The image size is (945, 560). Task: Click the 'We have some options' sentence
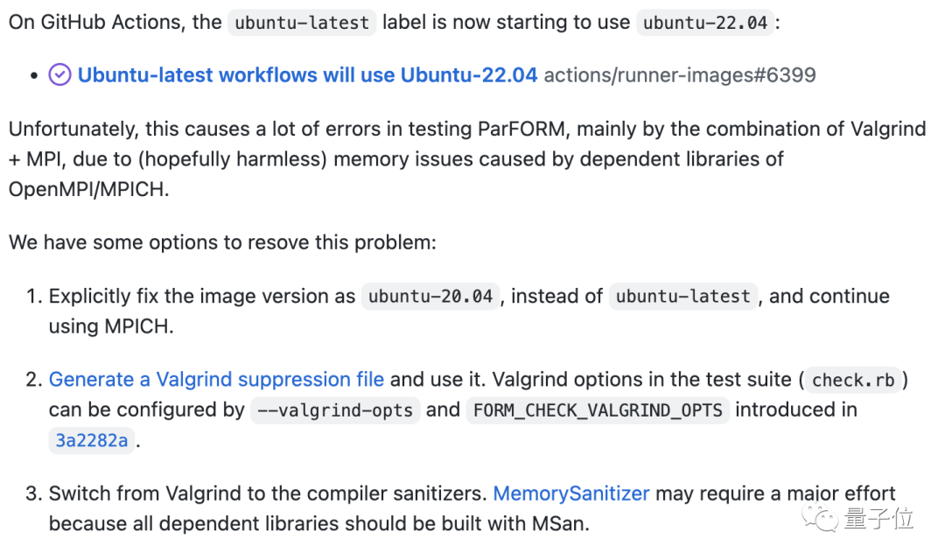222,241
